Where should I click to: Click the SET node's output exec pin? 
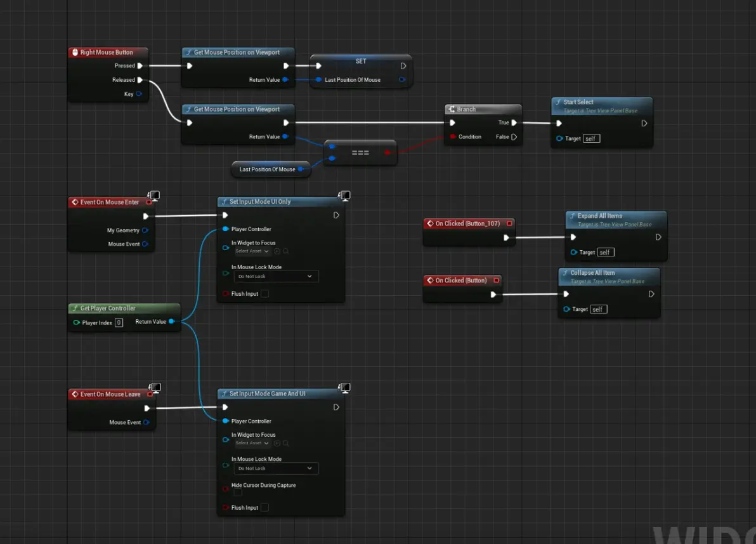pyautogui.click(x=403, y=65)
